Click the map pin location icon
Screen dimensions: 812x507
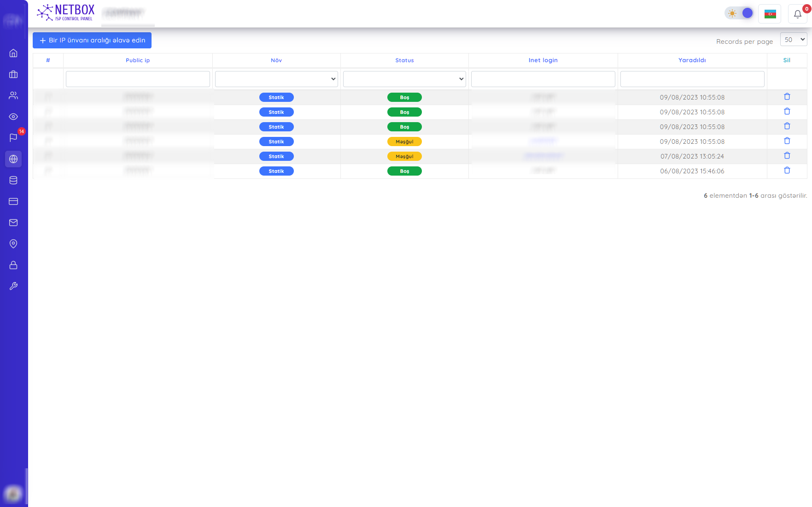(x=13, y=244)
